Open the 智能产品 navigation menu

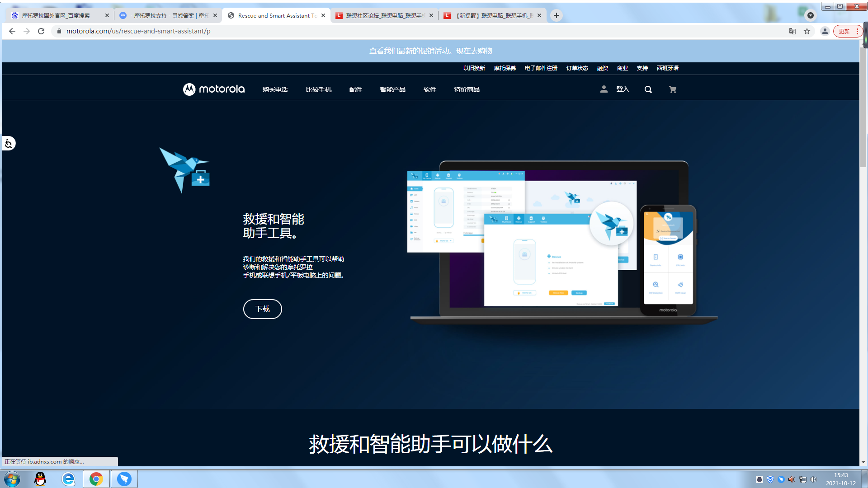coord(392,89)
